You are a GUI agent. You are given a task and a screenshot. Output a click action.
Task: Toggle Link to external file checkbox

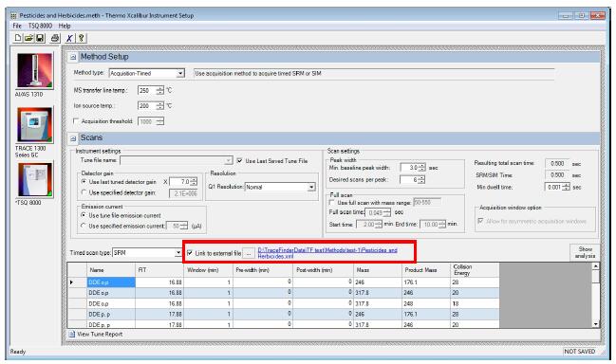[x=190, y=253]
